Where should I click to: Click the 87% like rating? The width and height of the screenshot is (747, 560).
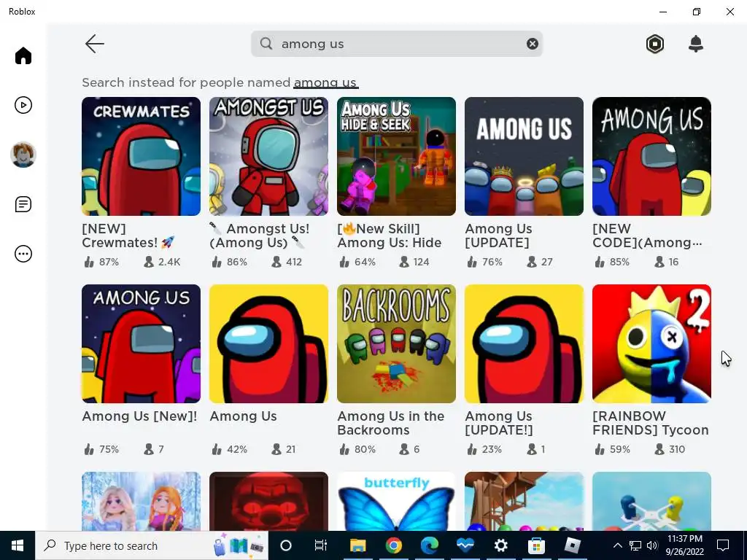point(101,262)
